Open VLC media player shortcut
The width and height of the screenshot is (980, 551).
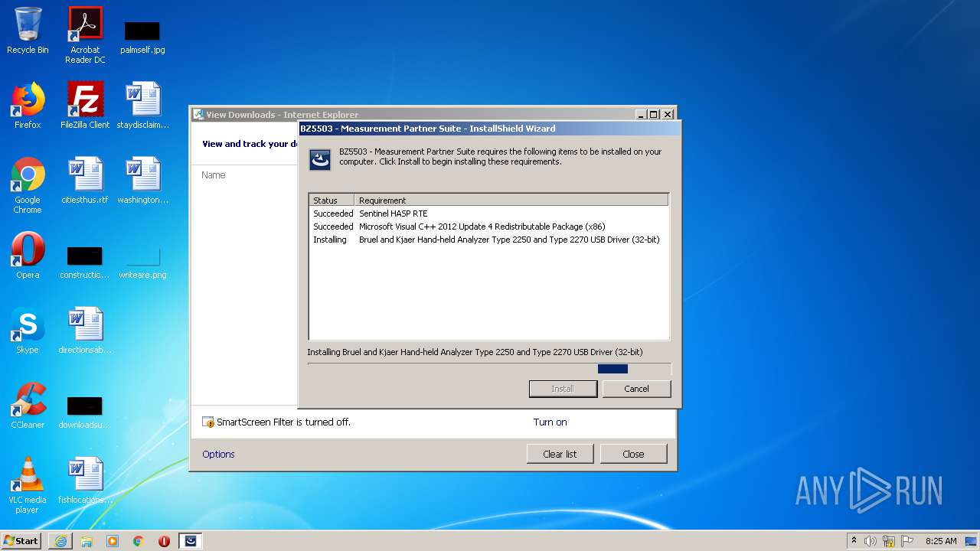(x=28, y=485)
